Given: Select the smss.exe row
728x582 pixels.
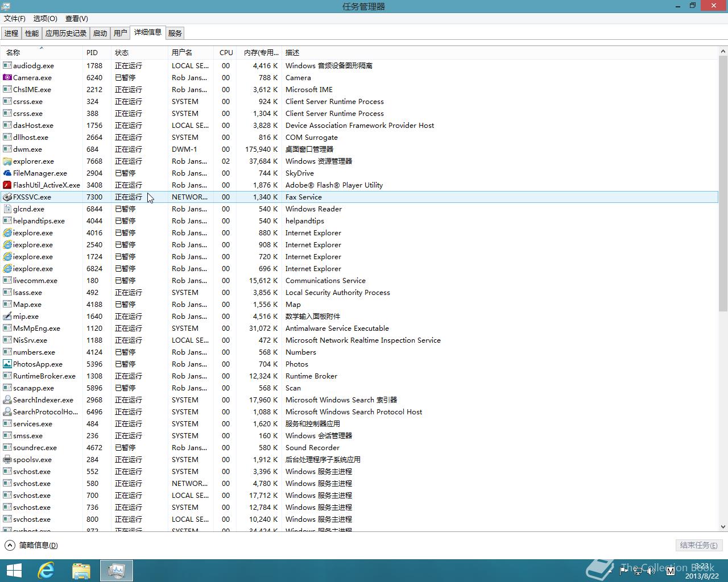Looking at the screenshot, I should (x=359, y=435).
